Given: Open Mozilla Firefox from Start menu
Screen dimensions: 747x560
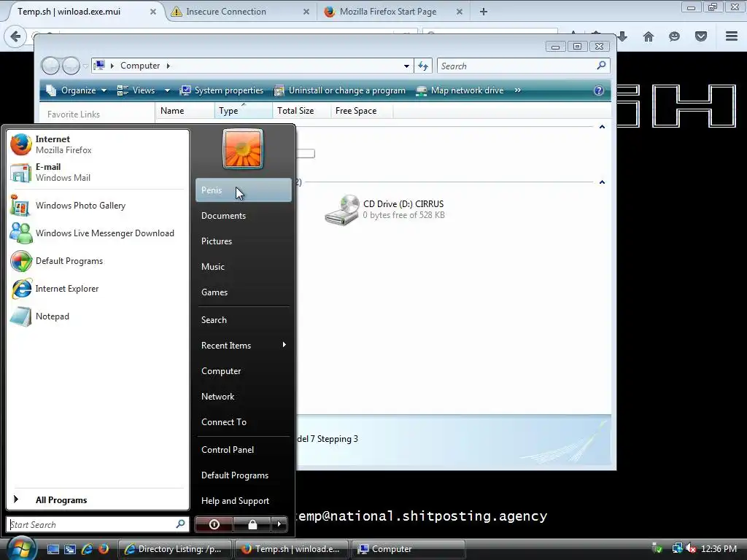Looking at the screenshot, I should pos(98,144).
